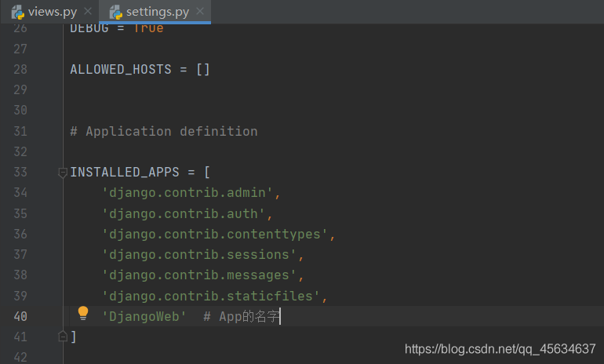This screenshot has height=364, width=604.
Task: Close the settings.py tab
Action: [x=200, y=11]
